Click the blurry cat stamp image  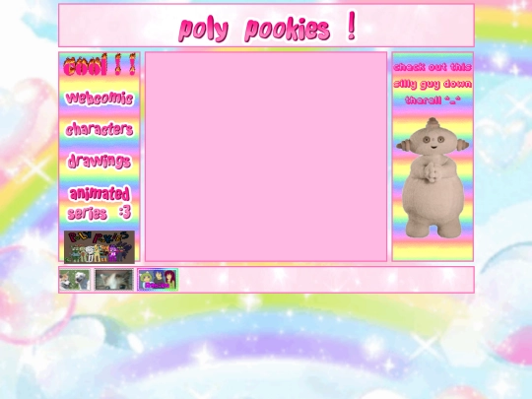[114, 280]
